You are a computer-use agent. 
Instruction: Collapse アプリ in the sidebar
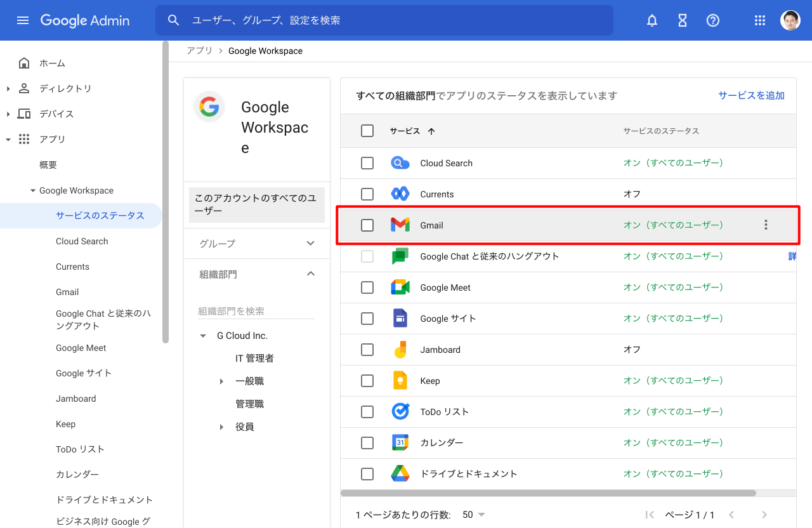(x=8, y=139)
